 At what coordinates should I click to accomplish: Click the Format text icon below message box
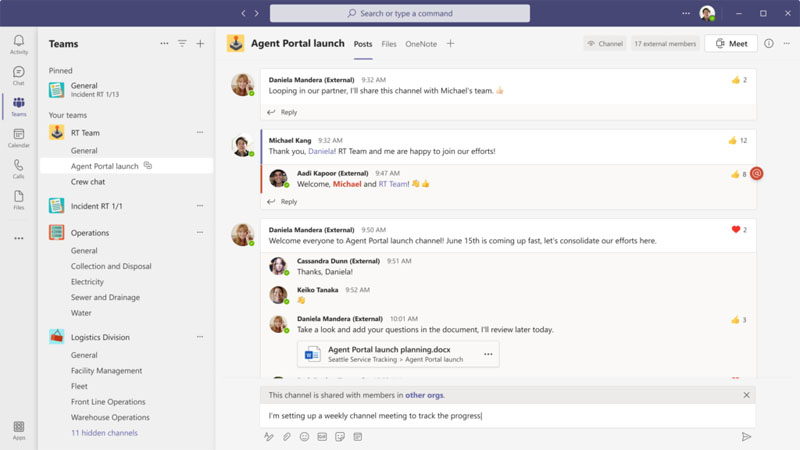[x=268, y=437]
